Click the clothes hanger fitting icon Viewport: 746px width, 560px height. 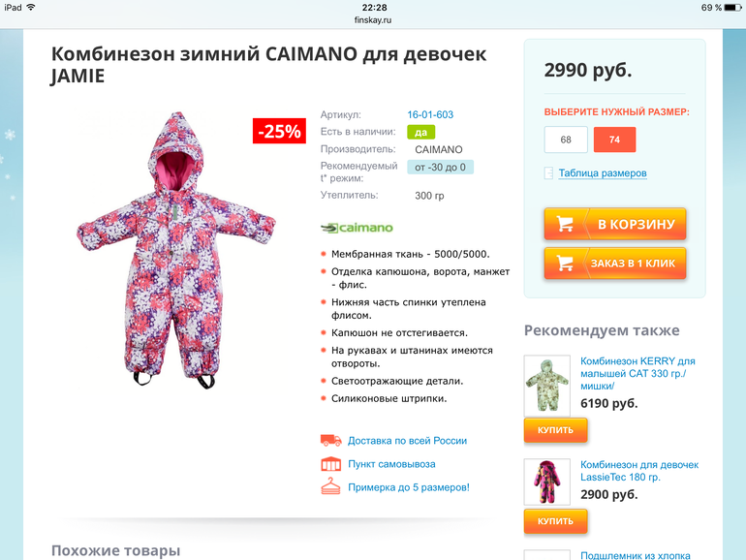point(330,486)
